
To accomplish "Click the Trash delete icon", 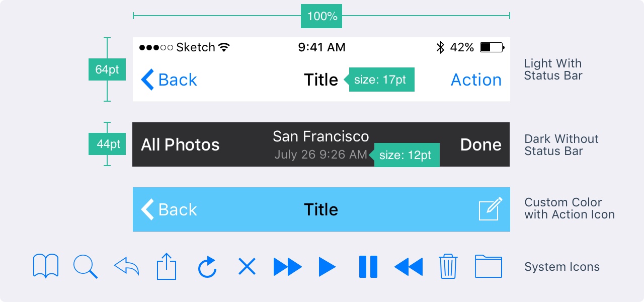I will point(448,266).
